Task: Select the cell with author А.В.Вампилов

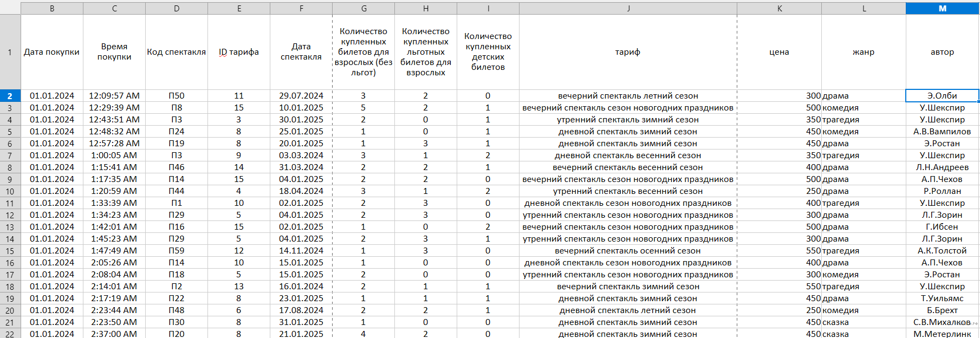Action: coord(942,132)
